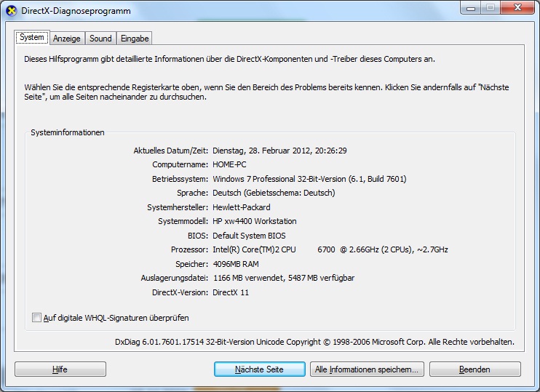The width and height of the screenshot is (540, 392).
Task: Click Beenden to exit
Action: tap(475, 369)
